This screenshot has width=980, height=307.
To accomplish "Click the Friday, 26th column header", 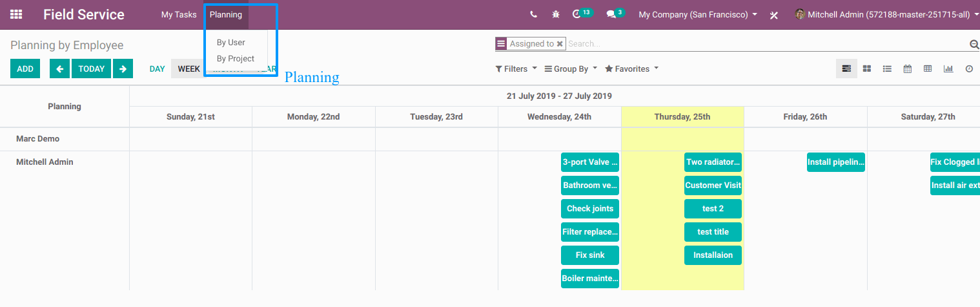I will [x=805, y=117].
